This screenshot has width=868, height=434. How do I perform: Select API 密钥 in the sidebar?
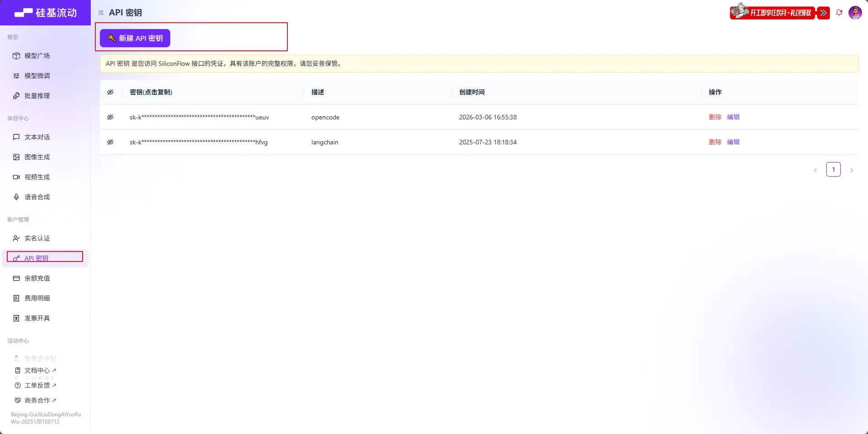tap(45, 258)
